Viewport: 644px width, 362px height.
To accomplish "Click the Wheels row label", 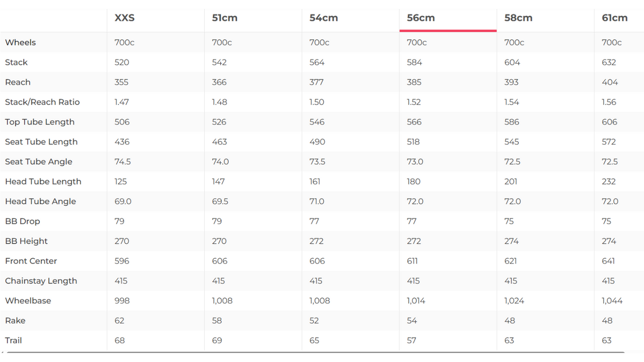I will [x=21, y=42].
